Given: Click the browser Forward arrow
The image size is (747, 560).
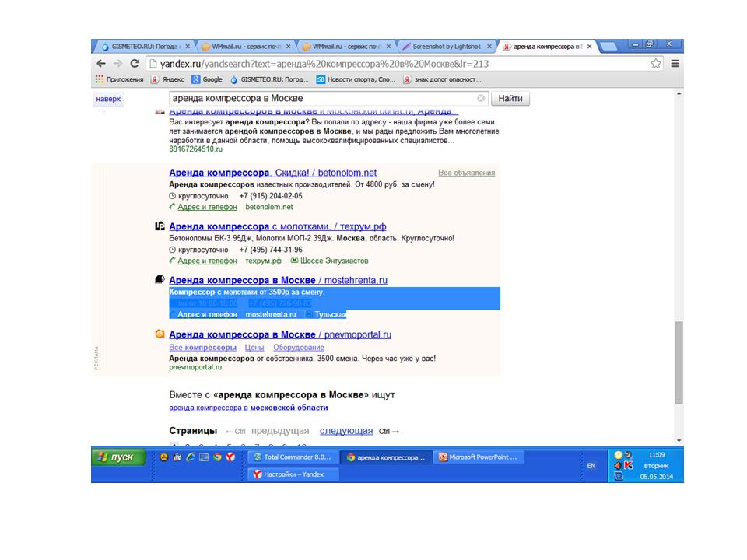Looking at the screenshot, I should (x=117, y=63).
